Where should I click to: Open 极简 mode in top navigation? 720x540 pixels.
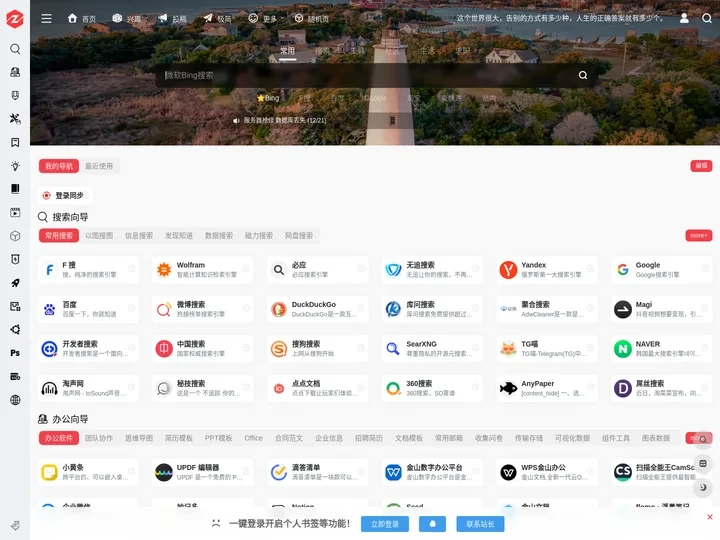point(218,18)
